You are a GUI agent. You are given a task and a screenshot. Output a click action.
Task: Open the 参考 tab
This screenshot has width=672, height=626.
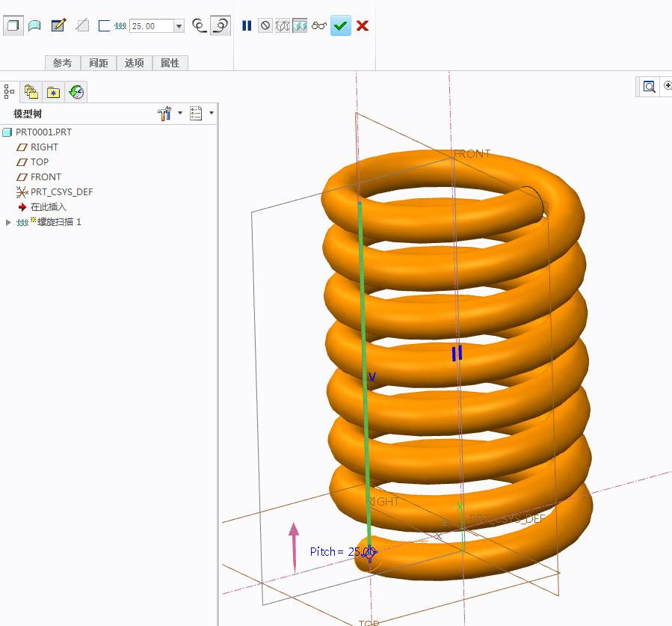[63, 63]
